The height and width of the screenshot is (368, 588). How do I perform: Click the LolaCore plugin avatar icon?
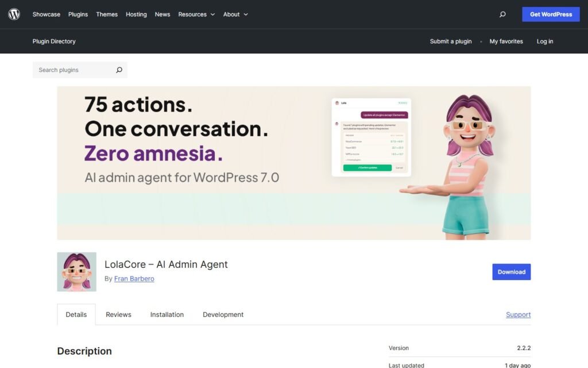coord(76,272)
